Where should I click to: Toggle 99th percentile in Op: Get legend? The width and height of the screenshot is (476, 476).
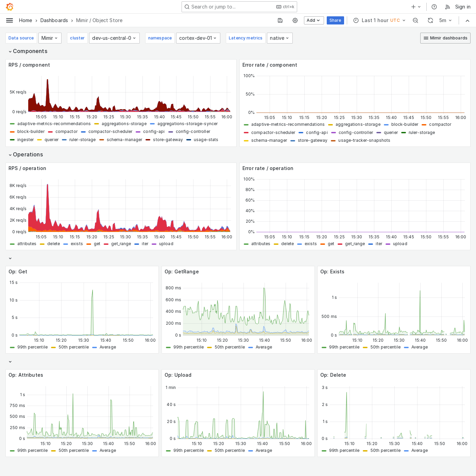[x=33, y=347]
